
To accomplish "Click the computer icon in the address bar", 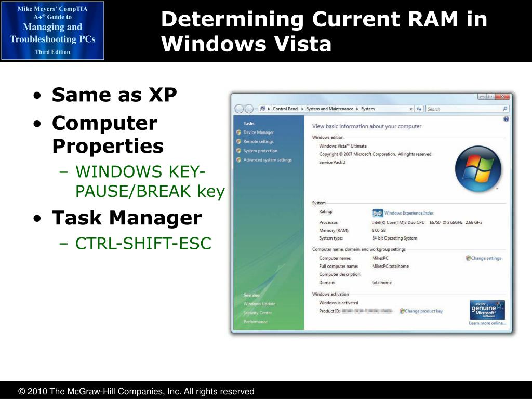I will point(262,109).
